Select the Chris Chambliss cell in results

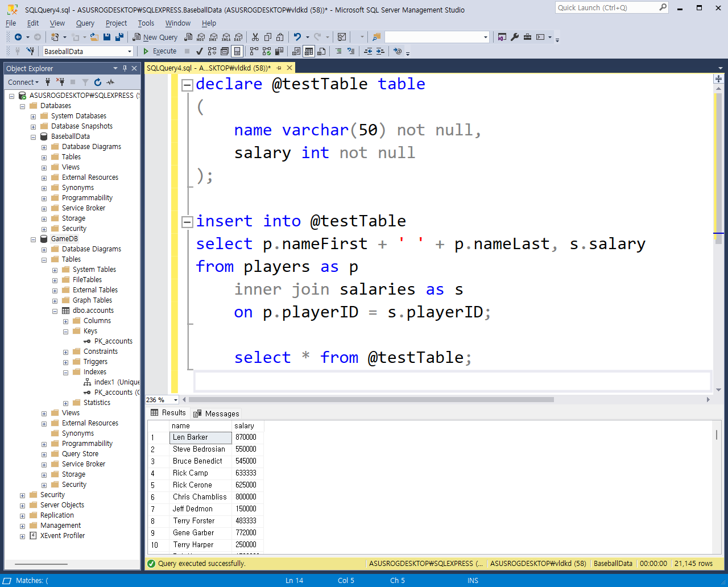click(200, 497)
